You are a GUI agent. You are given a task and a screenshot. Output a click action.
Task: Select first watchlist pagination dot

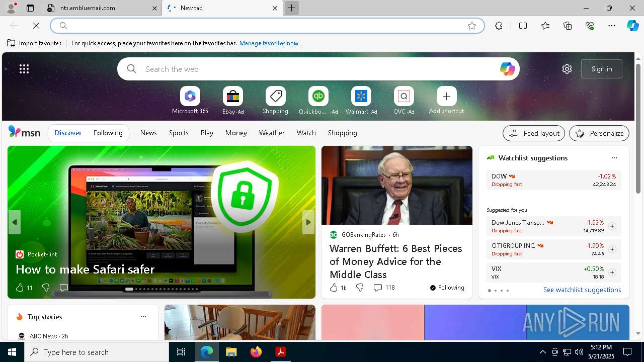point(489,291)
